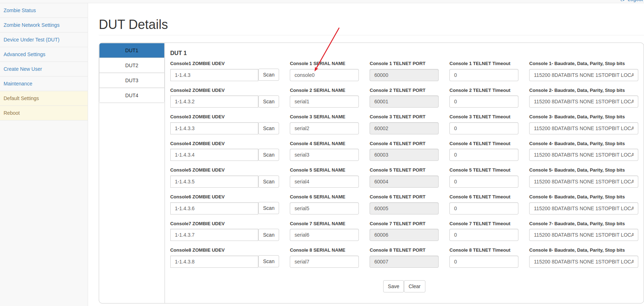Image resolution: width=644 pixels, height=306 pixels.
Task: Open Advanced Settings in sidebar
Action: [x=24, y=54]
